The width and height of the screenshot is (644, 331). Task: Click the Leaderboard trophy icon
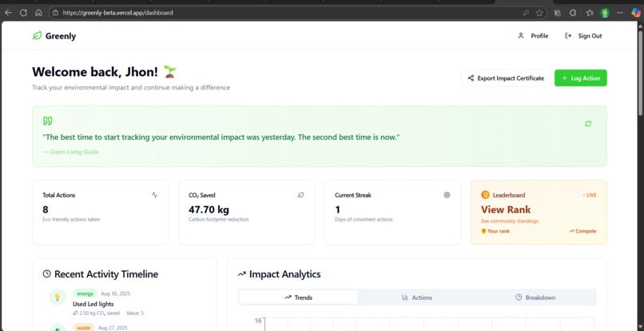[x=486, y=195]
